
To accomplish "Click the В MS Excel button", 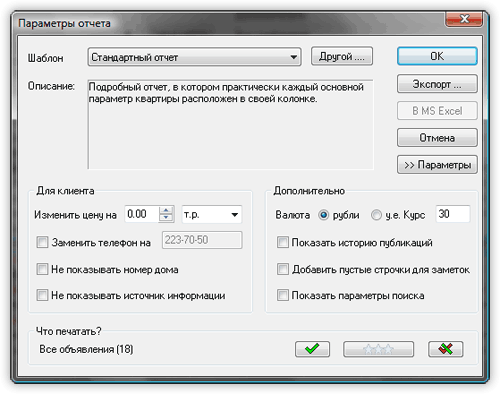I will coord(437,111).
